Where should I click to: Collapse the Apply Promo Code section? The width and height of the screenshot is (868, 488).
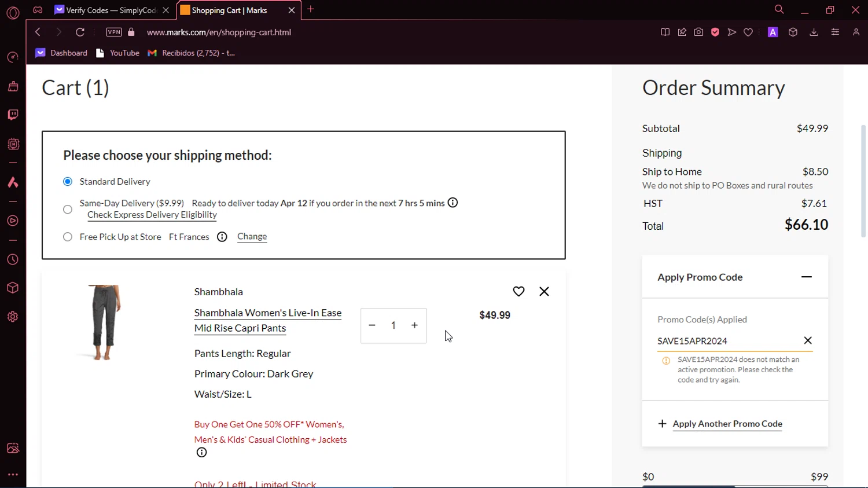806,277
